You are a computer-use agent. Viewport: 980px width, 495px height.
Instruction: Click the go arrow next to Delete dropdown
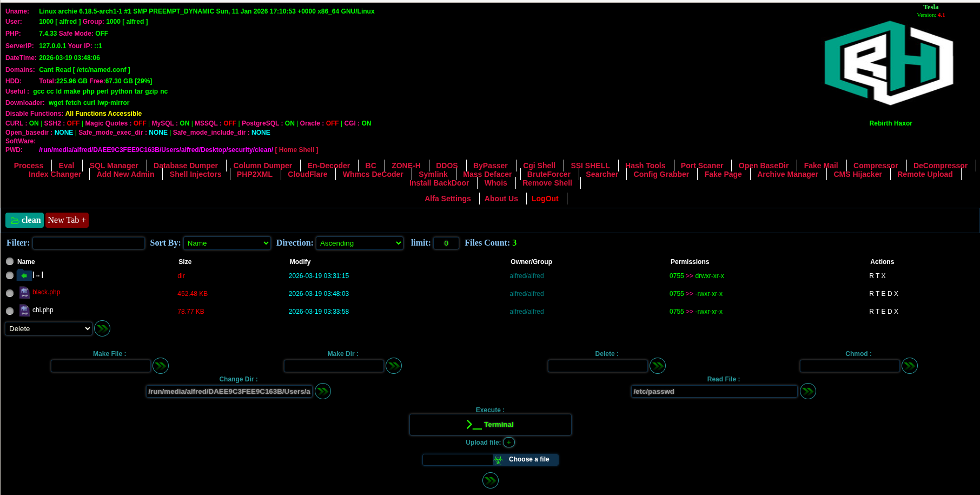click(x=102, y=328)
